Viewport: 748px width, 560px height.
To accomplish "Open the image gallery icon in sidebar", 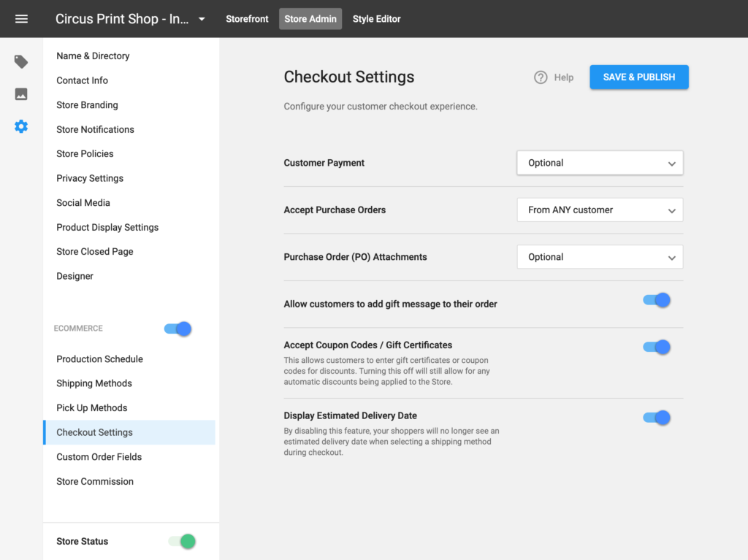I will tap(21, 94).
